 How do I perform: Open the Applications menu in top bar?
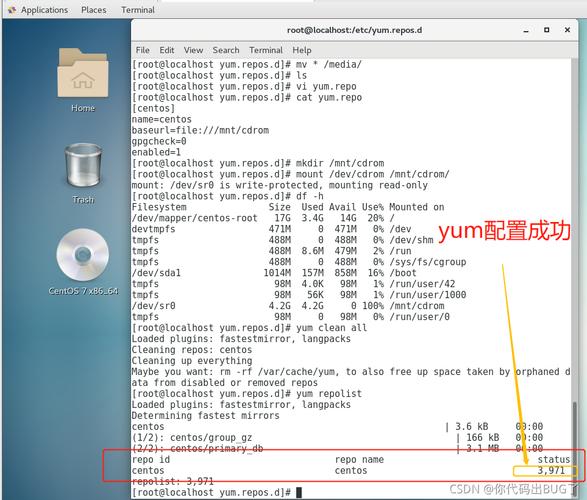tap(44, 10)
